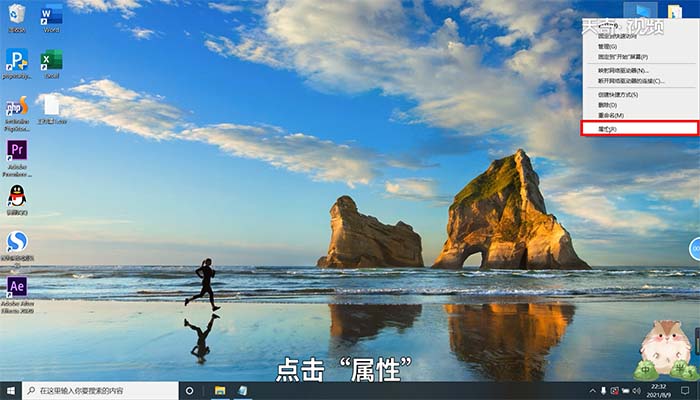Select the Adobe After Effects shortcut

click(x=17, y=294)
